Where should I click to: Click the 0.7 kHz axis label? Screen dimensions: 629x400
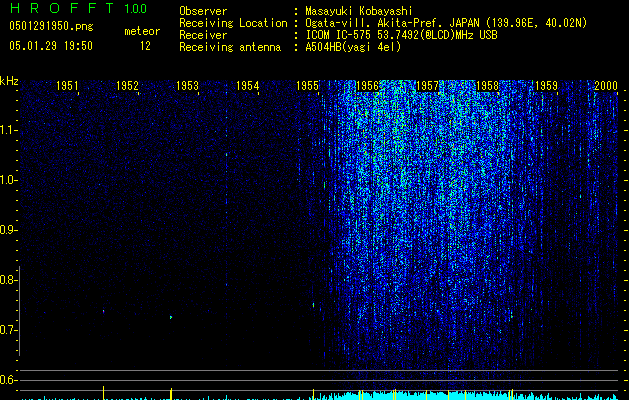pos(8,330)
